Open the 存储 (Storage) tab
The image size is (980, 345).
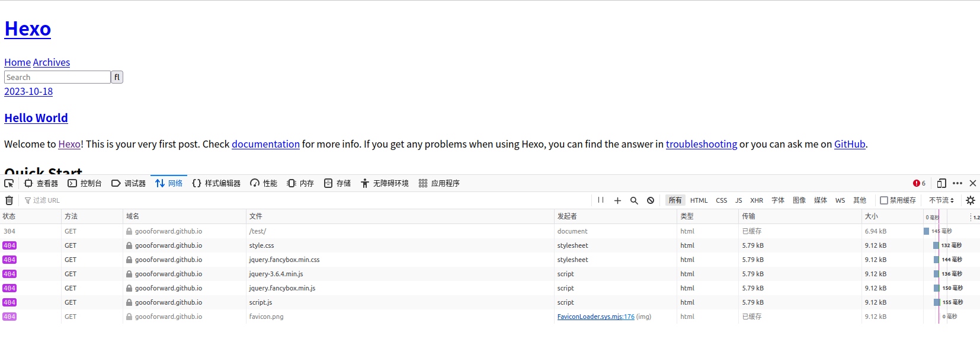tap(338, 183)
